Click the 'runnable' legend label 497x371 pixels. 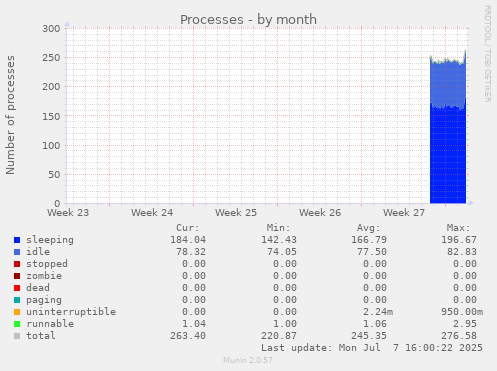click(x=50, y=324)
